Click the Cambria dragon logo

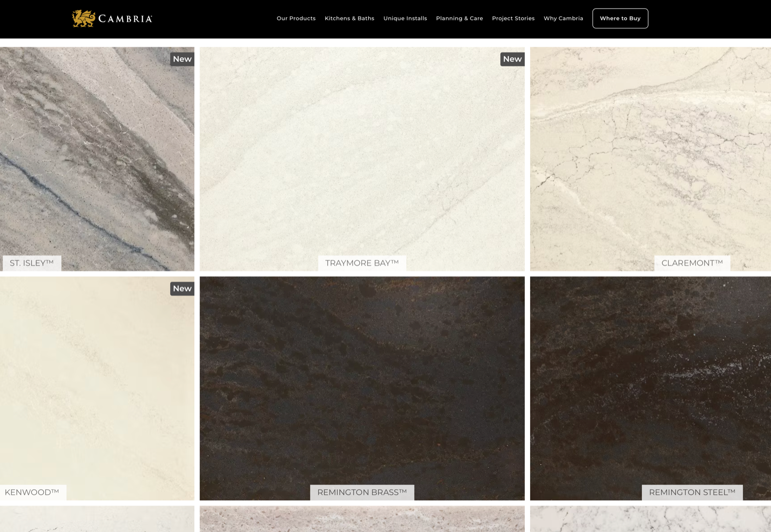pyautogui.click(x=112, y=18)
